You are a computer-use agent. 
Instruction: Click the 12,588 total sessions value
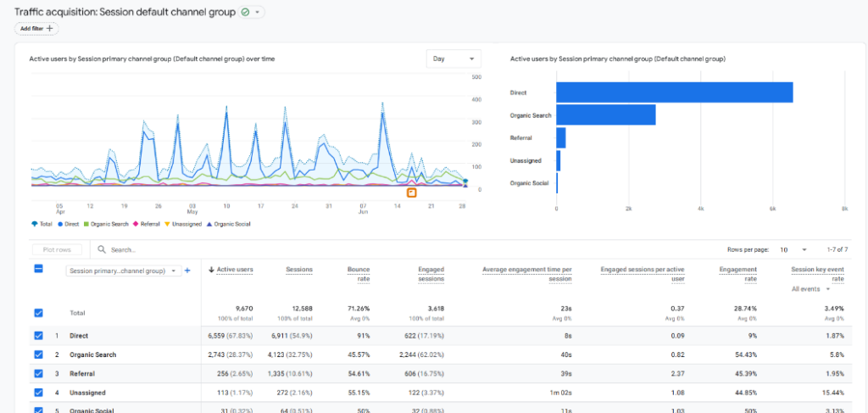(301, 309)
